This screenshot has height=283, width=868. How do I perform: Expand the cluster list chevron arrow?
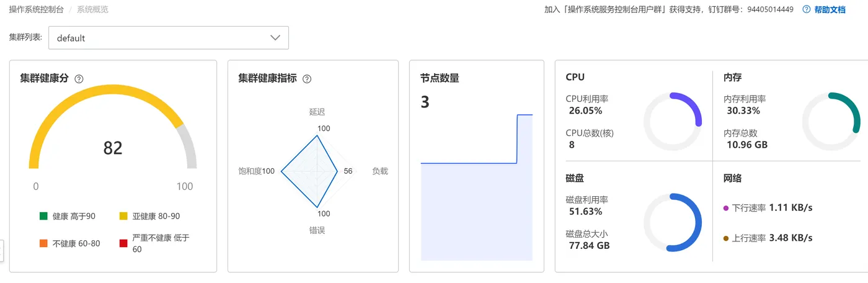pyautogui.click(x=275, y=38)
